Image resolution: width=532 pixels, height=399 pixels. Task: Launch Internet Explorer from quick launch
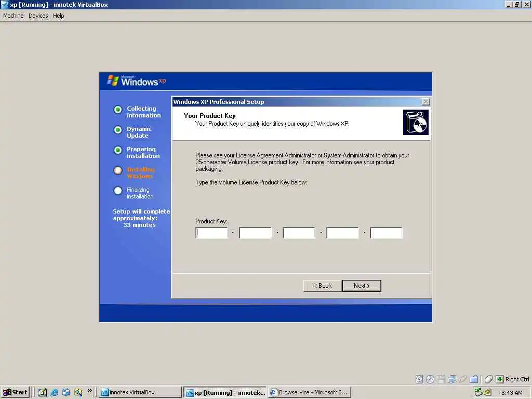click(54, 392)
